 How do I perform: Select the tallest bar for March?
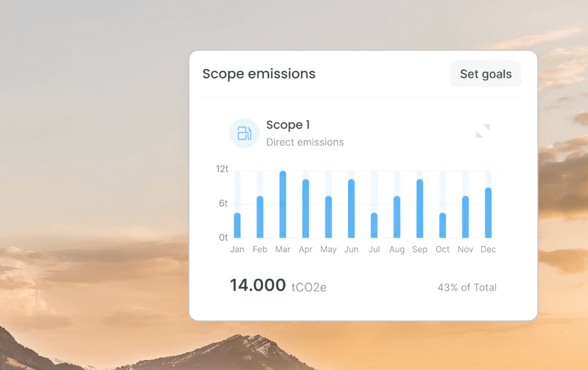coord(283,204)
